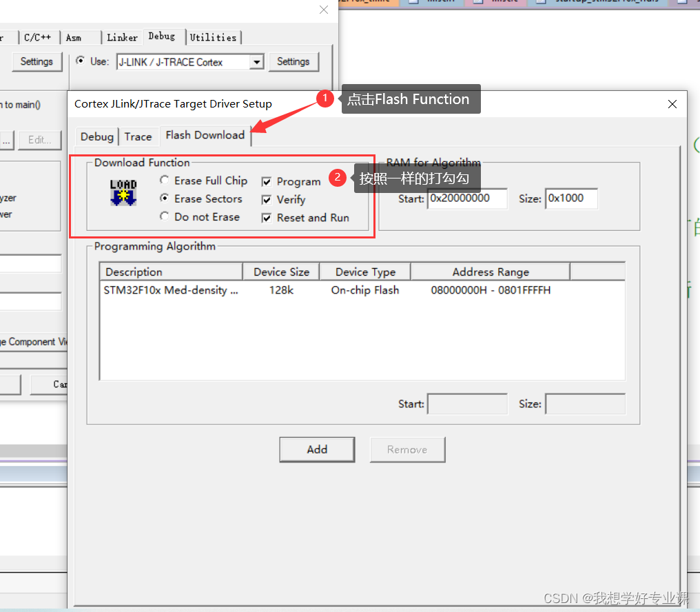Click the Address Range column header
Image resolution: width=700 pixels, height=612 pixels.
pyautogui.click(x=490, y=272)
